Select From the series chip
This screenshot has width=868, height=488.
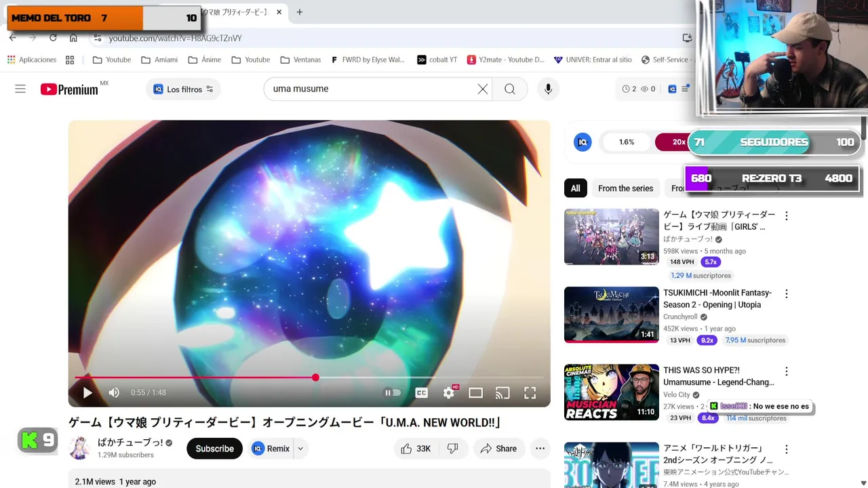(x=625, y=188)
